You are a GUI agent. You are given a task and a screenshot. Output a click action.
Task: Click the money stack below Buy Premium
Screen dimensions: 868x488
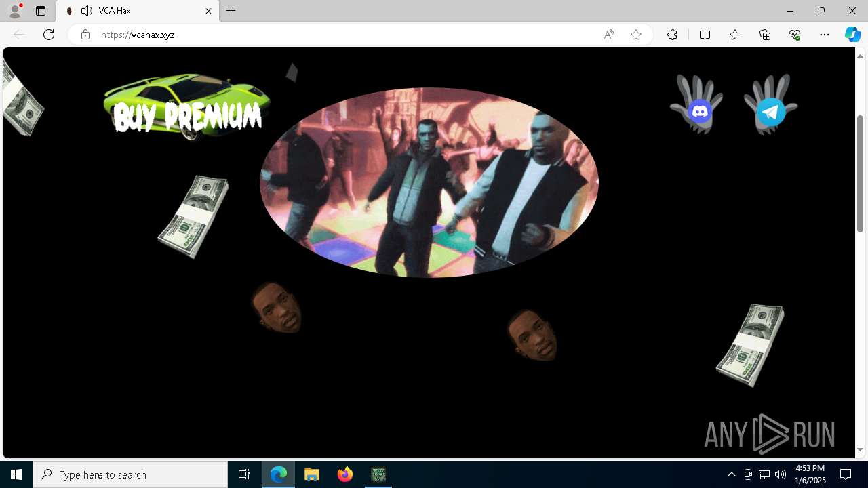[x=193, y=216]
